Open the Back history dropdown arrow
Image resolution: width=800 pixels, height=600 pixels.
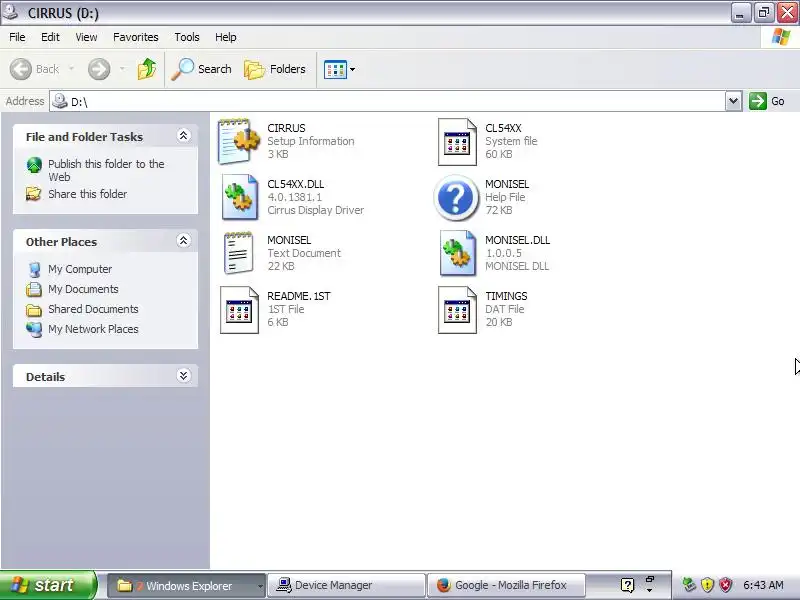(71, 69)
